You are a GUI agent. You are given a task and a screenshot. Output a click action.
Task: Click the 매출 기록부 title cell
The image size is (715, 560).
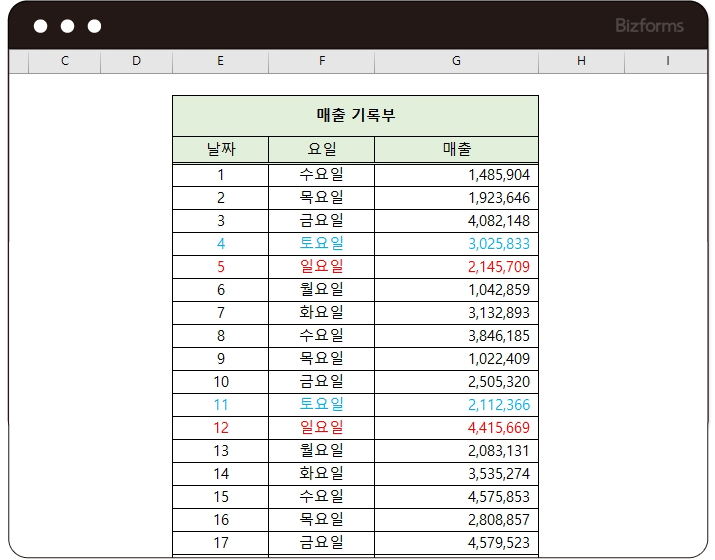[356, 116]
